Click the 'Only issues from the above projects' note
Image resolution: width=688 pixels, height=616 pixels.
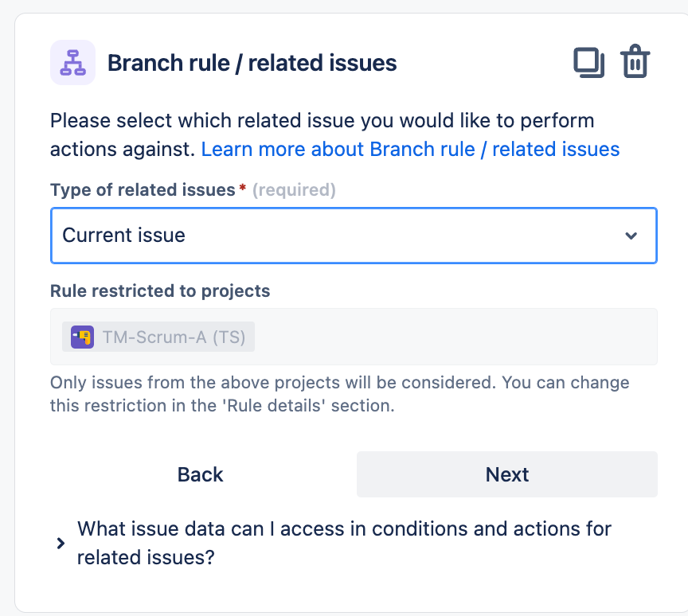[339, 394]
